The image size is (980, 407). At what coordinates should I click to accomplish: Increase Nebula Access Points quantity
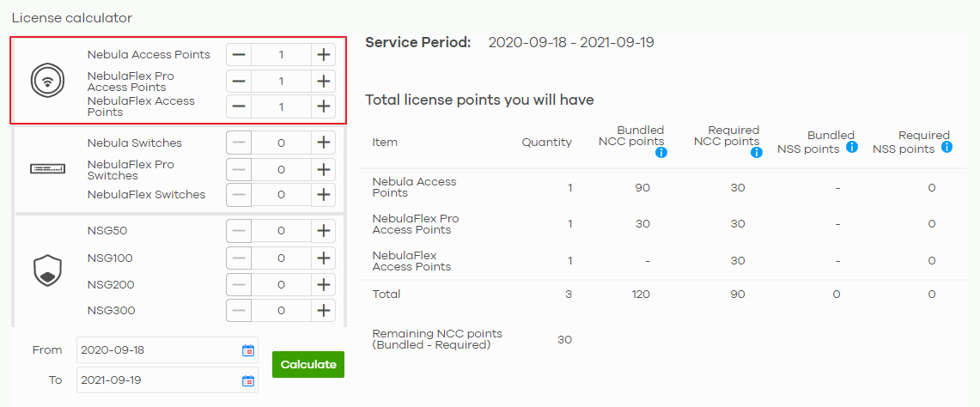(x=323, y=55)
